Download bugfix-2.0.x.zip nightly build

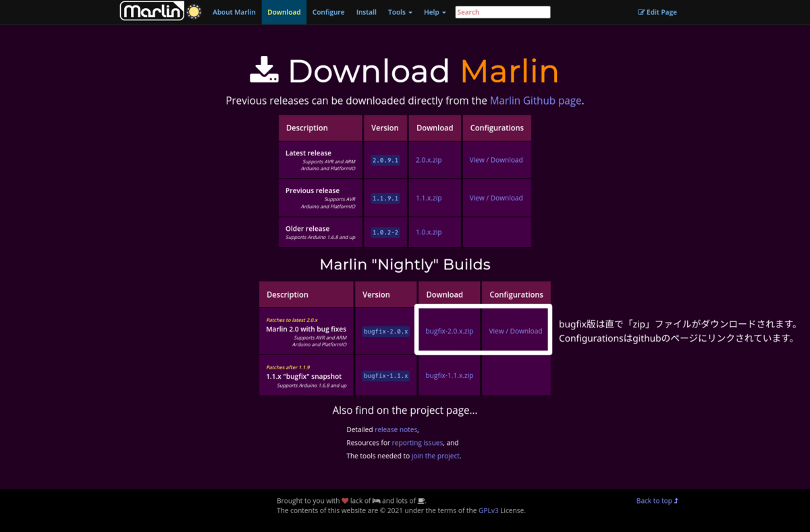[449, 331]
